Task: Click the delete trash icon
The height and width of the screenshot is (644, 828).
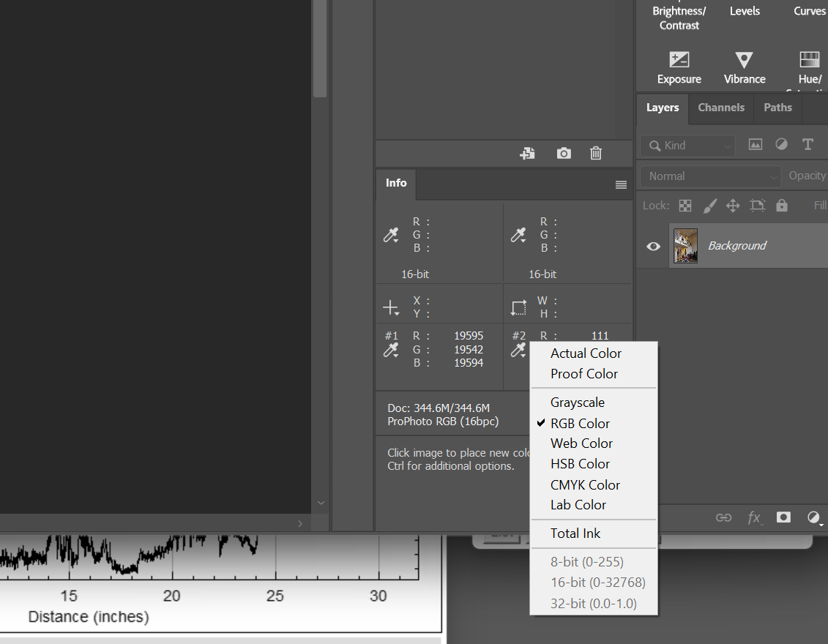Action: tap(595, 153)
